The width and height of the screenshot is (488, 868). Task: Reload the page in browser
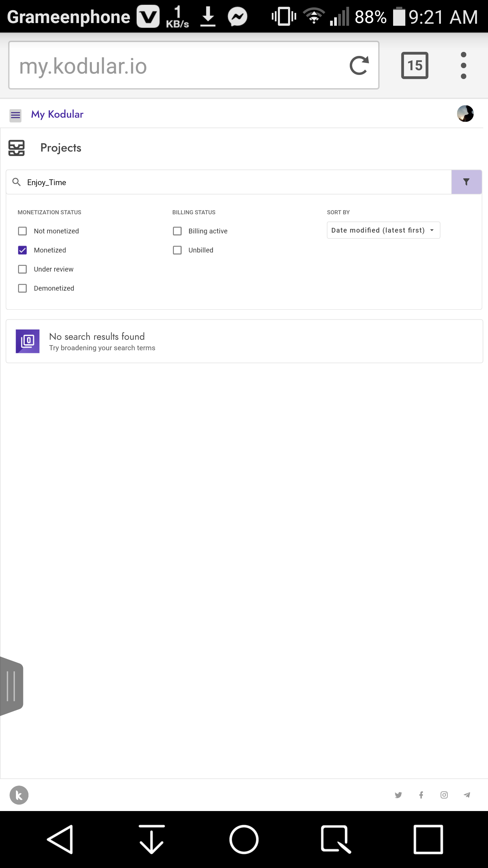(x=359, y=65)
